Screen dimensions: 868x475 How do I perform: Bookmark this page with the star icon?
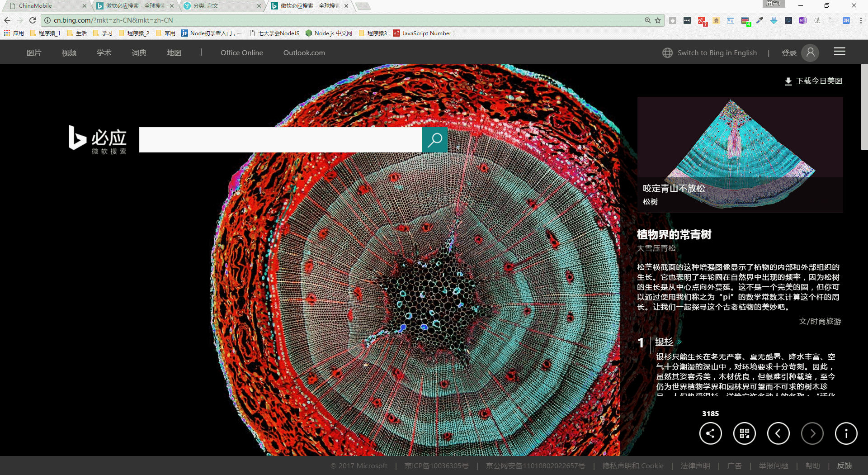pyautogui.click(x=658, y=20)
